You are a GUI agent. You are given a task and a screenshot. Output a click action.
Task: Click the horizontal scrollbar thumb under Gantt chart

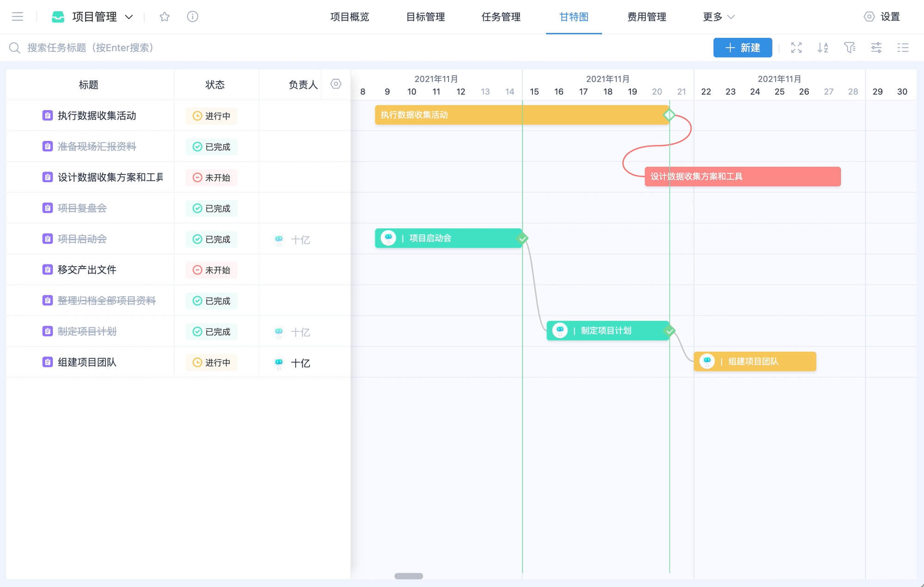point(408,576)
